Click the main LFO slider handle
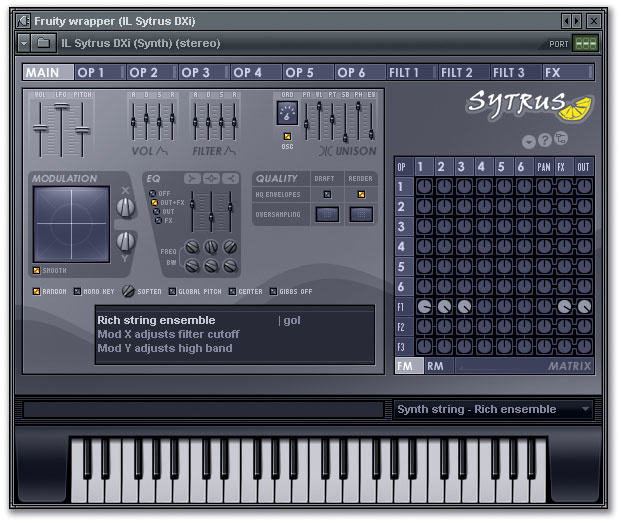 [61, 106]
